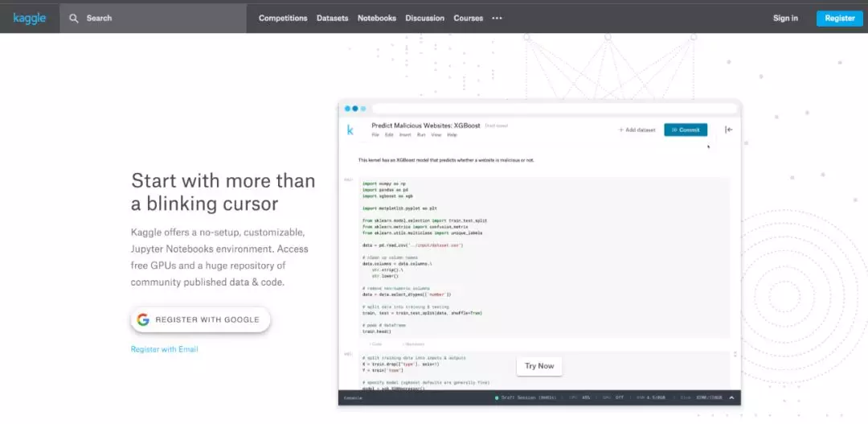Click Add dataset in notebook preview
This screenshot has height=424, width=868.
pos(637,130)
